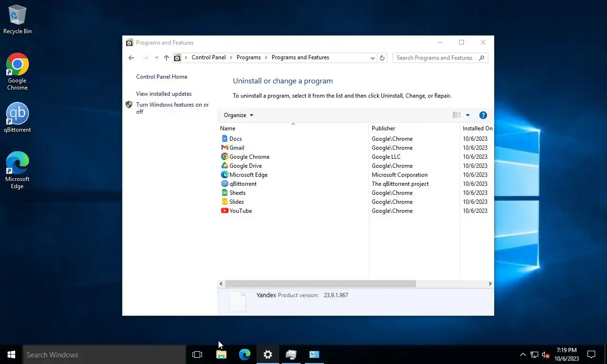Click the change view icon in toolbar

point(457,115)
